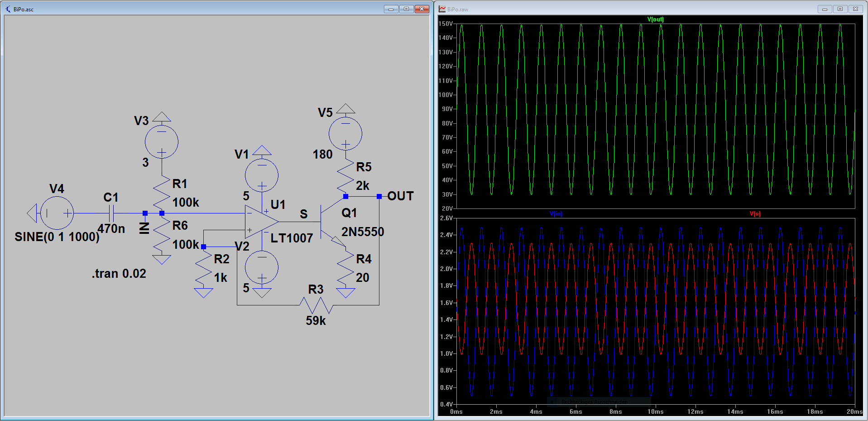Click the ground symbol above V3
The height and width of the screenshot is (421, 868).
point(162,117)
